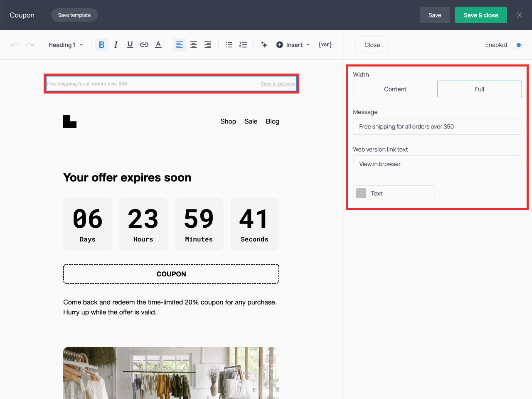
Task: Insert a variable with {var}
Action: 325,45
